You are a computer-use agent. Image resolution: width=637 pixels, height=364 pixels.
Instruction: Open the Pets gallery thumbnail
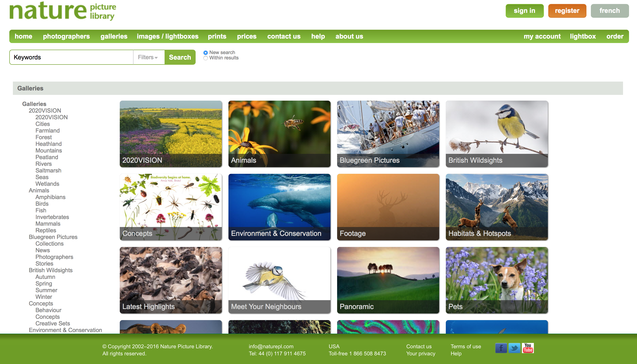click(x=497, y=280)
